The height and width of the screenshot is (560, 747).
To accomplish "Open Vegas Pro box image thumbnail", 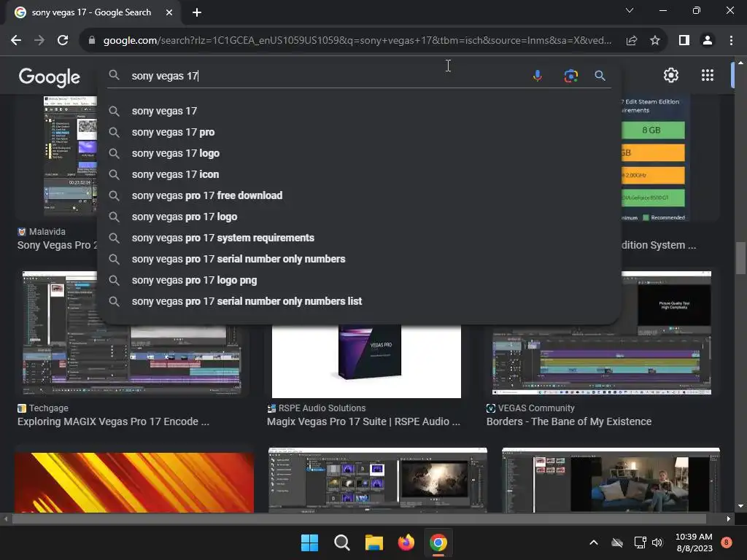I will pos(366,362).
